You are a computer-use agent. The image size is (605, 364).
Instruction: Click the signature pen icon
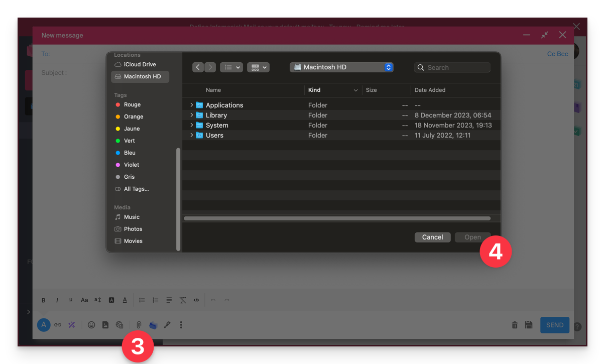coord(167,325)
